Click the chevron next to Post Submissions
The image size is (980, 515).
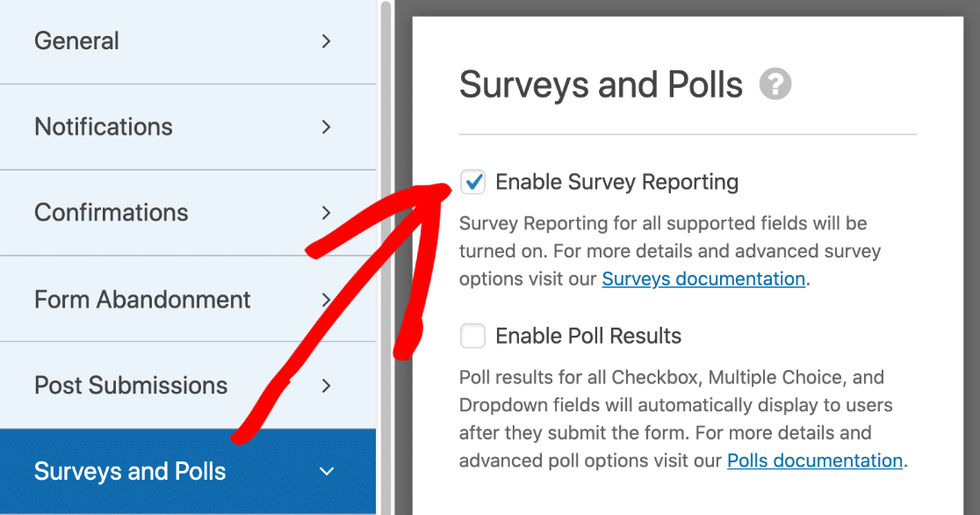click(327, 386)
